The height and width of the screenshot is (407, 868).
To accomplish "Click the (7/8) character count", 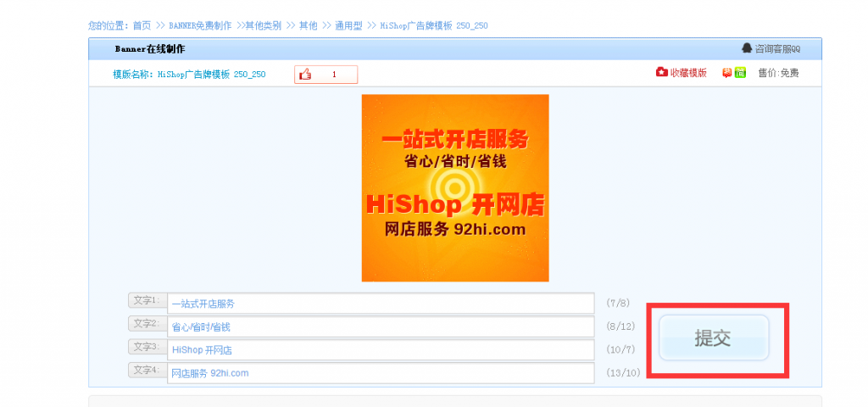I will coord(618,303).
